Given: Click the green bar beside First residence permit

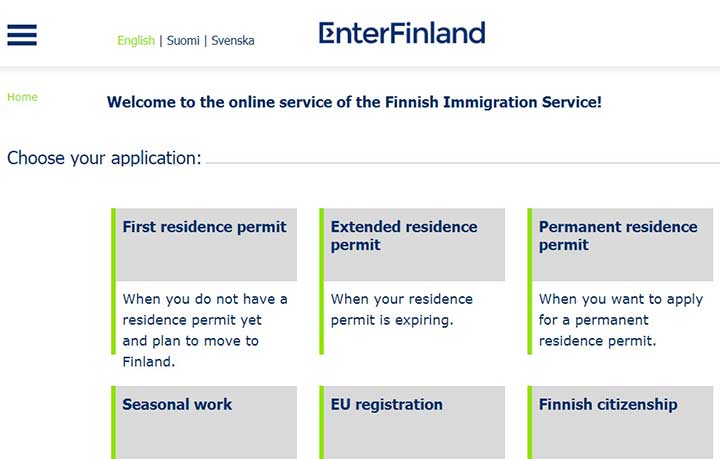Looking at the screenshot, I should click(113, 281).
